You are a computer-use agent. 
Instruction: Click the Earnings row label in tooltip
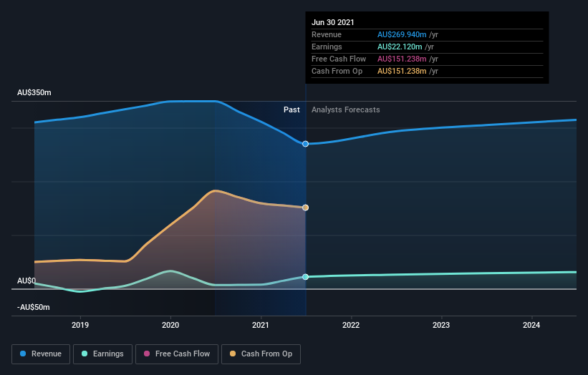point(327,47)
